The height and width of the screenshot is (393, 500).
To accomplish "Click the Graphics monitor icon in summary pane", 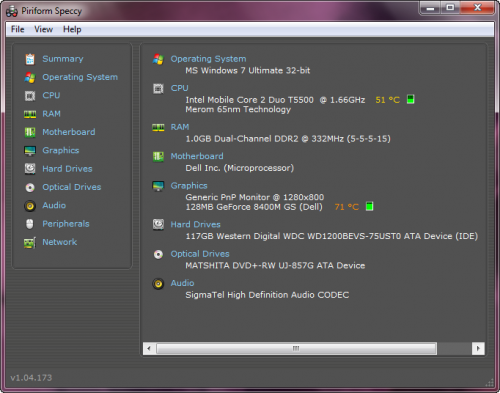I will [158, 186].
